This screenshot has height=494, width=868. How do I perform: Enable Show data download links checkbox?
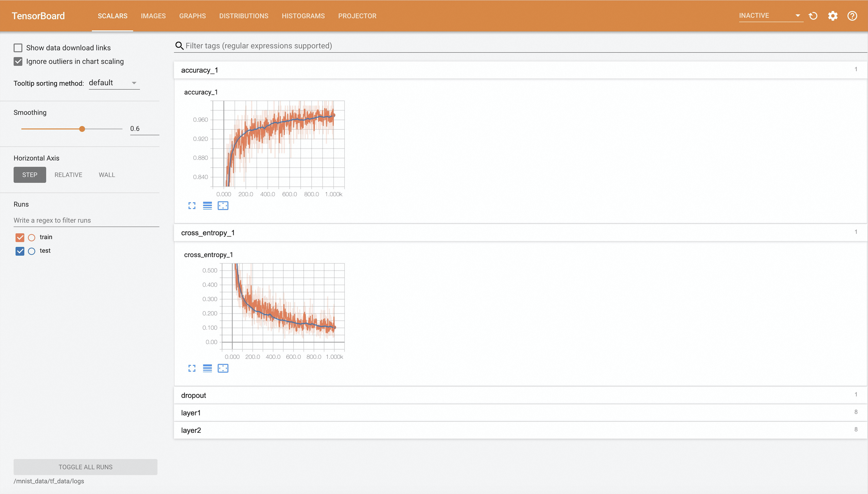click(18, 48)
